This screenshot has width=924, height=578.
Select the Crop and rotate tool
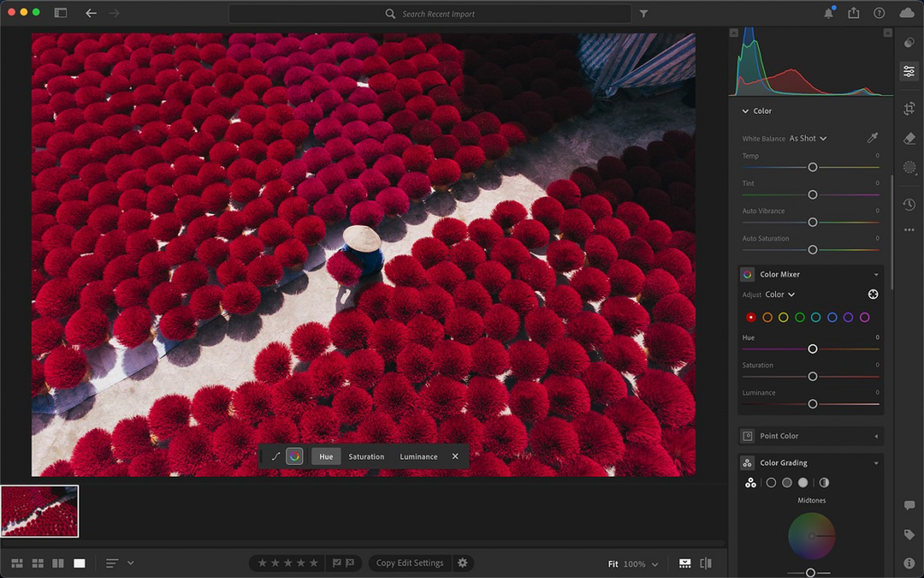tap(909, 108)
